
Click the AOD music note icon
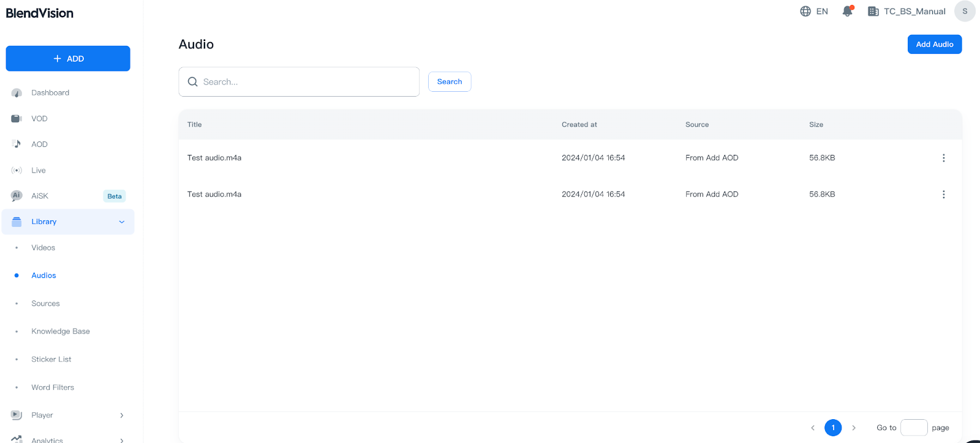[17, 144]
